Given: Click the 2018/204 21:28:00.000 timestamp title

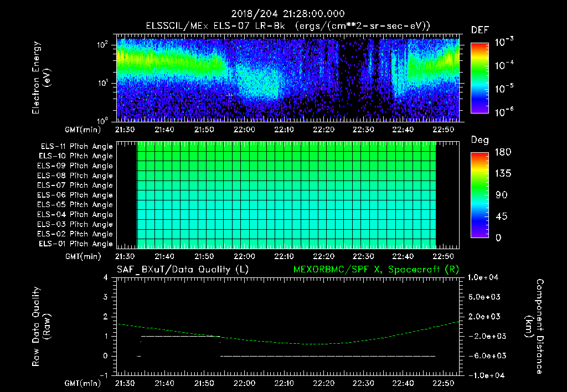Looking at the screenshot, I should point(288,14).
